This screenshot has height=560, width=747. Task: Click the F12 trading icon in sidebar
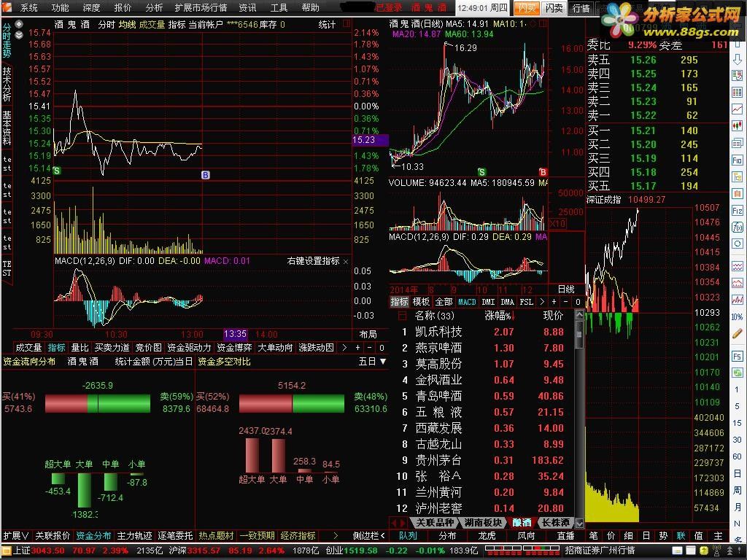[737, 211]
